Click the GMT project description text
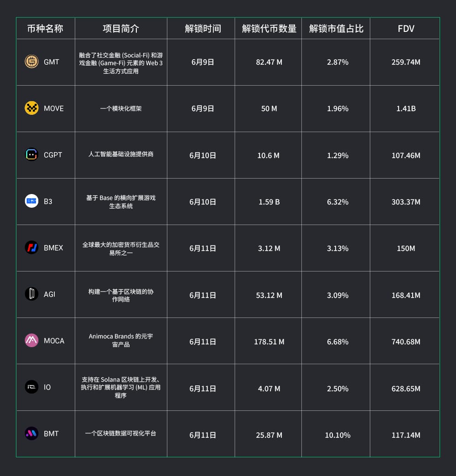The image size is (456, 476). click(x=121, y=63)
